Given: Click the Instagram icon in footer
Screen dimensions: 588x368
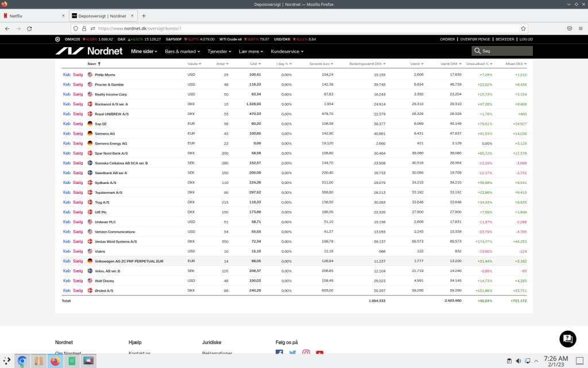Looking at the screenshot, I should point(307,353).
